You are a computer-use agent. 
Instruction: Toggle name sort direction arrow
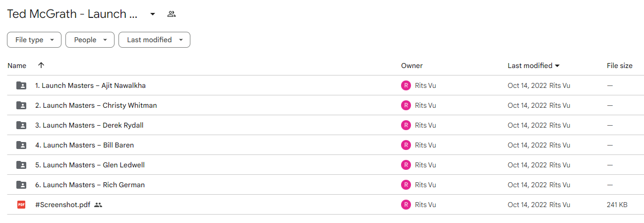[41, 66]
